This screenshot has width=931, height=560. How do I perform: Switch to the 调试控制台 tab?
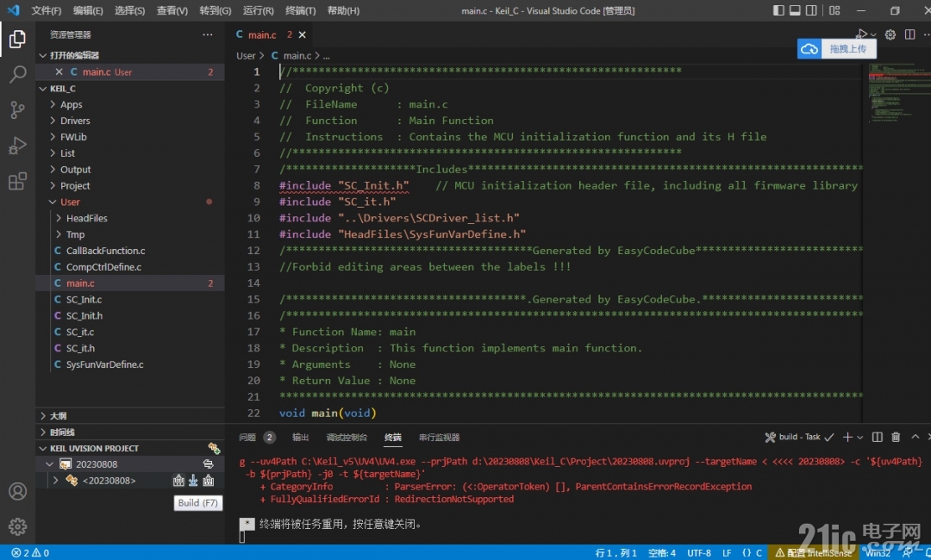tap(347, 437)
